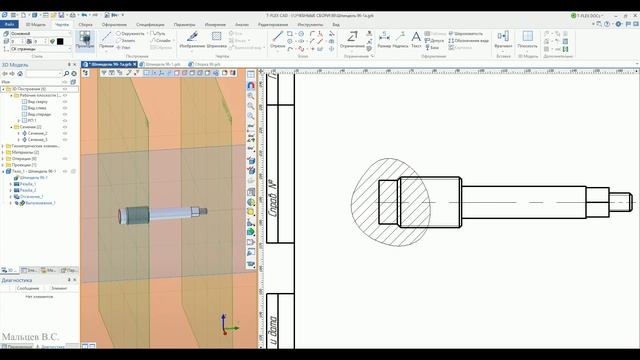Open the Файл menu
640x360 pixels.
(9, 24)
